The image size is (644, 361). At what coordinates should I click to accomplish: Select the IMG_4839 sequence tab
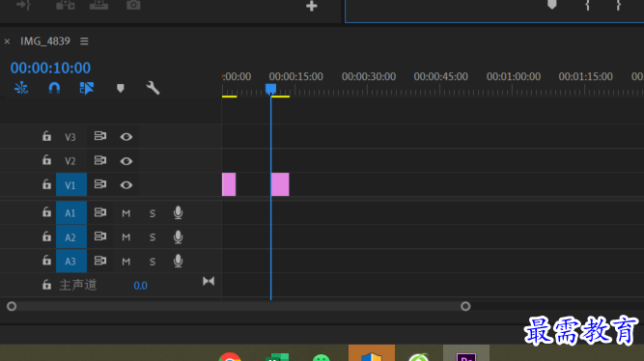pos(45,42)
